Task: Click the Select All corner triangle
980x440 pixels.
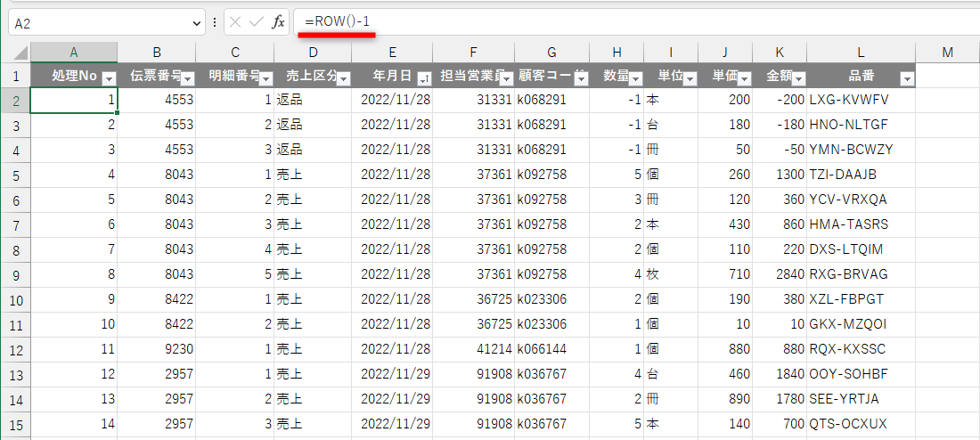Action: click(20, 52)
